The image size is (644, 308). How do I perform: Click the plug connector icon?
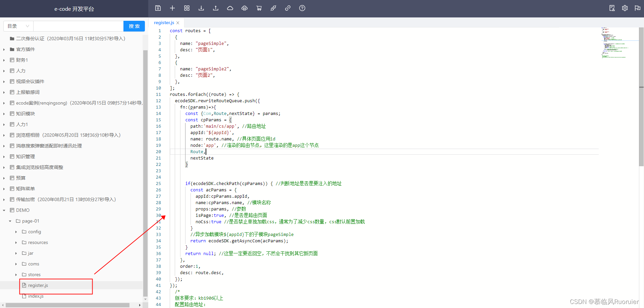tap(273, 8)
